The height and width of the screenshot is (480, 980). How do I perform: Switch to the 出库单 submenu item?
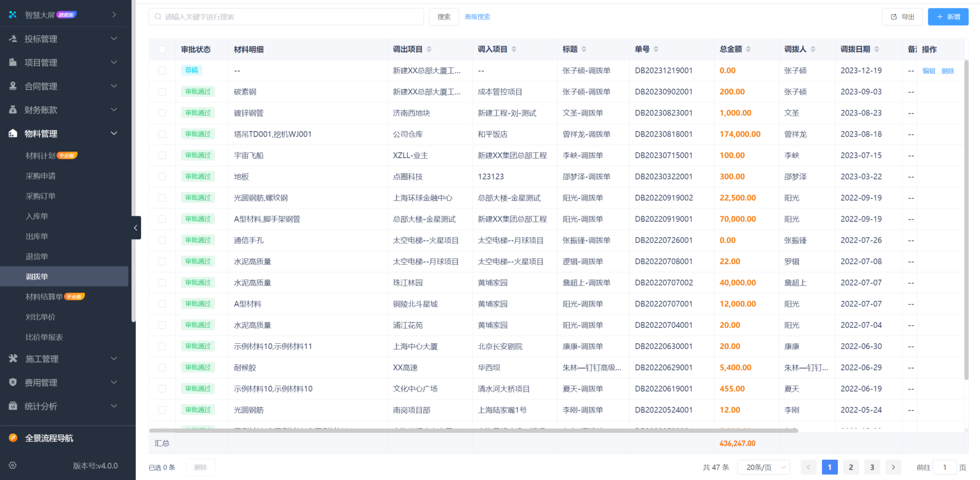(37, 235)
